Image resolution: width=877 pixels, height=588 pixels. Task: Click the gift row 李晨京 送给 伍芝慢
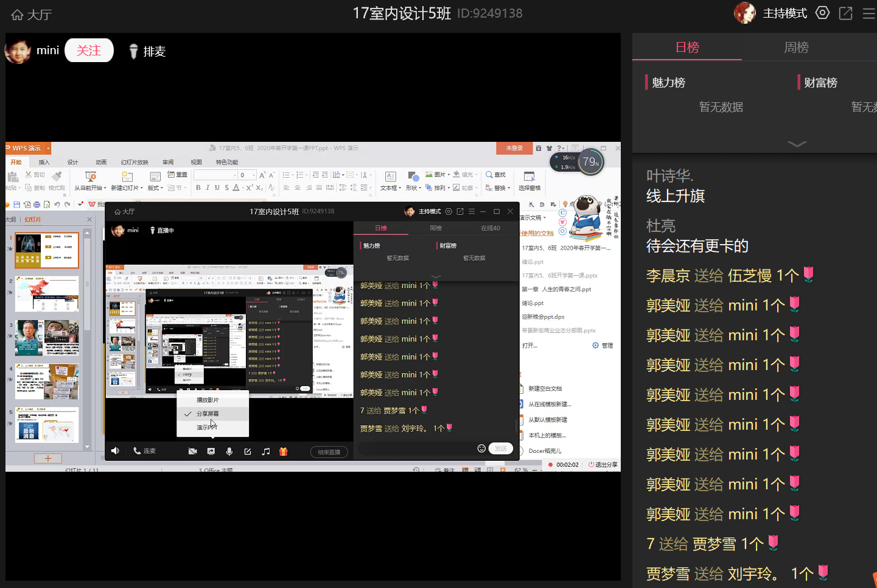pos(730,275)
